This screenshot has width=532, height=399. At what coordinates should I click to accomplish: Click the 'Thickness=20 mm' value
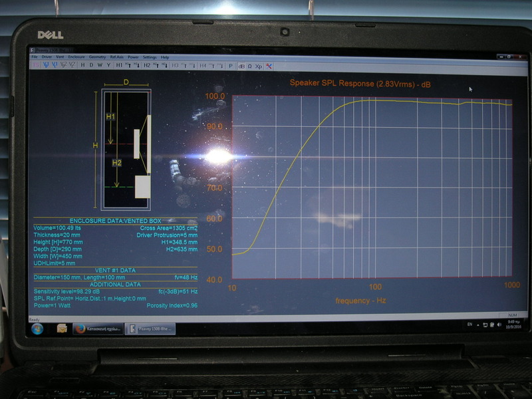(x=57, y=235)
